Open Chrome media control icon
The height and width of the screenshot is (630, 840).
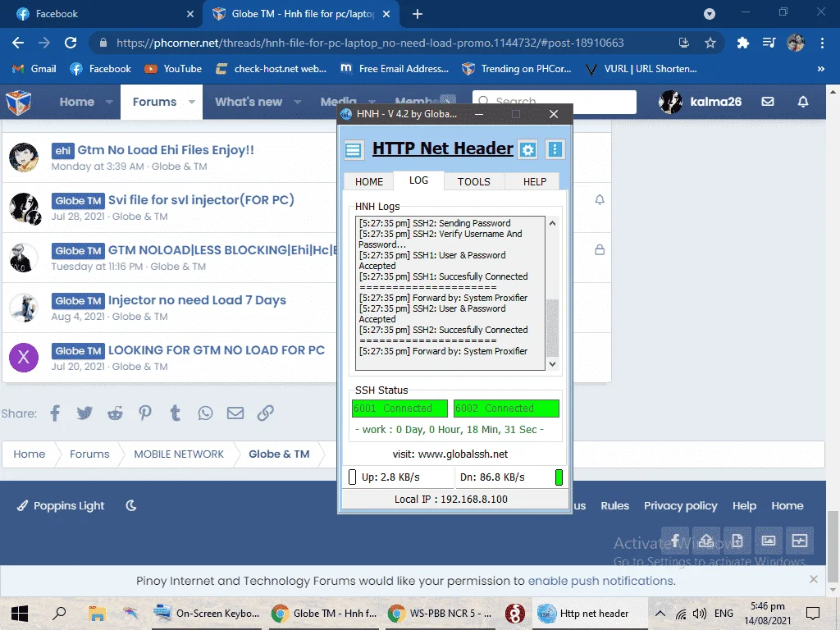(769, 43)
